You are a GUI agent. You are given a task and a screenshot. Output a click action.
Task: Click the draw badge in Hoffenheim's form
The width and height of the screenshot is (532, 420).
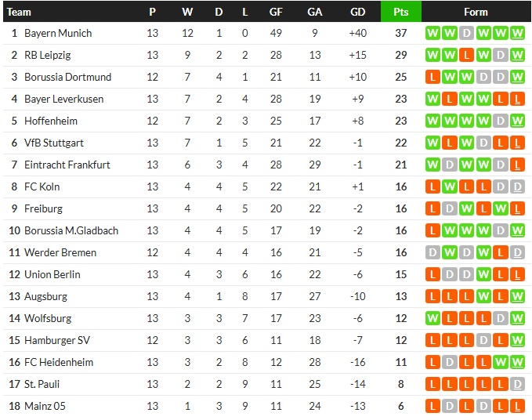point(501,121)
